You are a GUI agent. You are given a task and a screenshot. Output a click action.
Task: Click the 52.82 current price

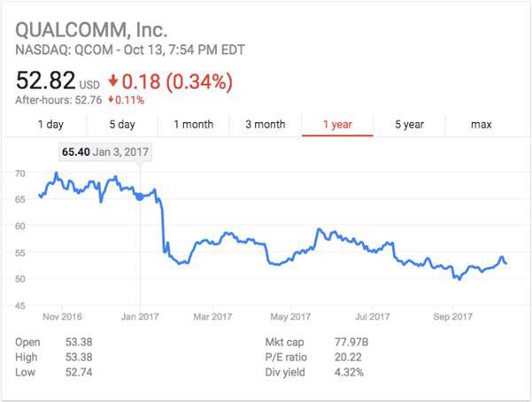[45, 82]
